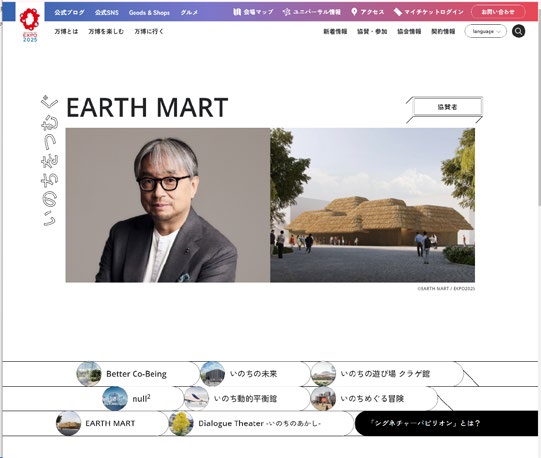This screenshot has width=541, height=458.
Task: Click いのちめぐる冒険 round thumbnail
Action: tap(323, 399)
